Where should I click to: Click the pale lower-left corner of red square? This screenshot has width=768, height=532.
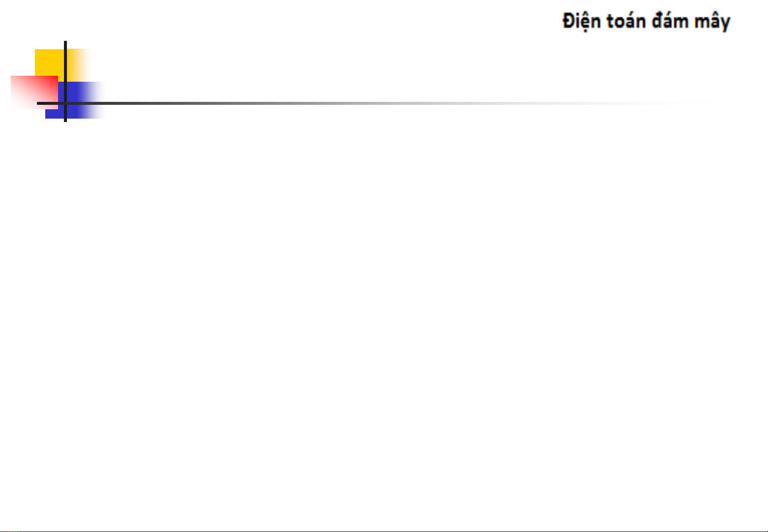pos(18,103)
